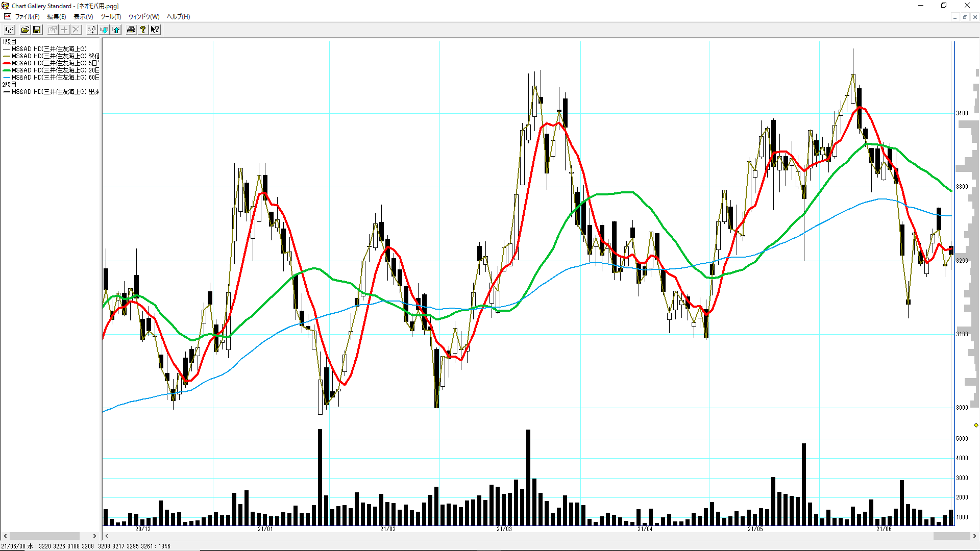Open the 表示(V) menu

83,17
